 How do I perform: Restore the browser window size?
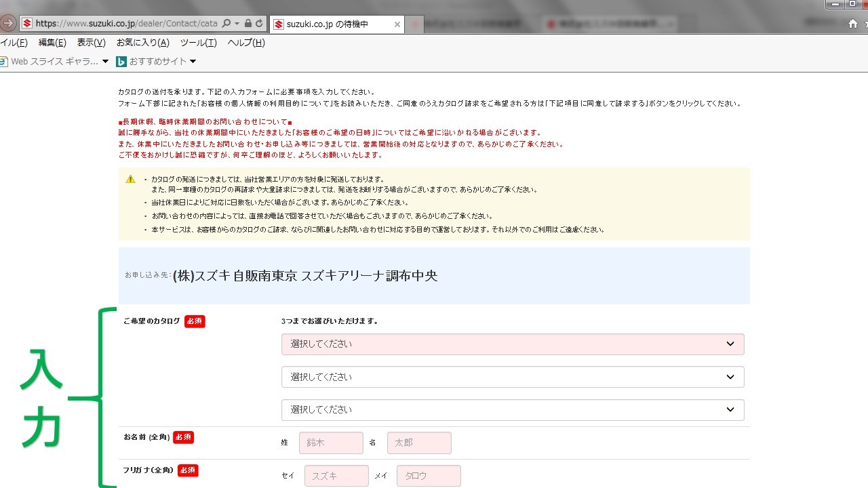852,3
